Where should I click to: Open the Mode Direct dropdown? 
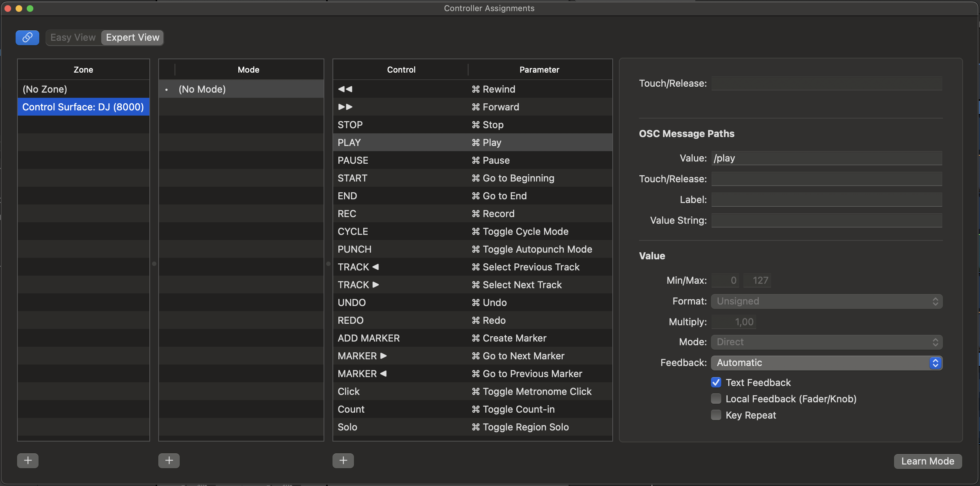(x=826, y=342)
